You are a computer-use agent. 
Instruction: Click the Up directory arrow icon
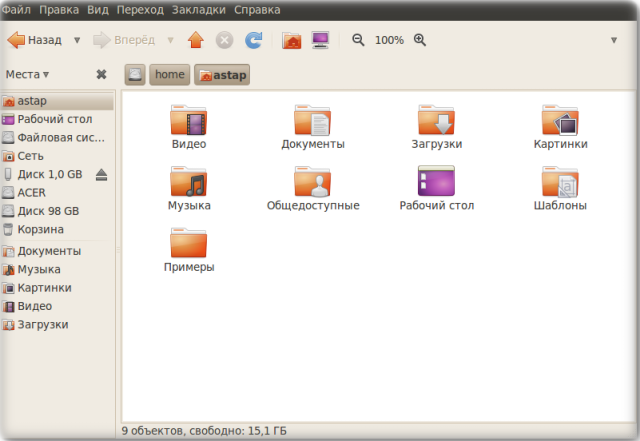click(196, 40)
